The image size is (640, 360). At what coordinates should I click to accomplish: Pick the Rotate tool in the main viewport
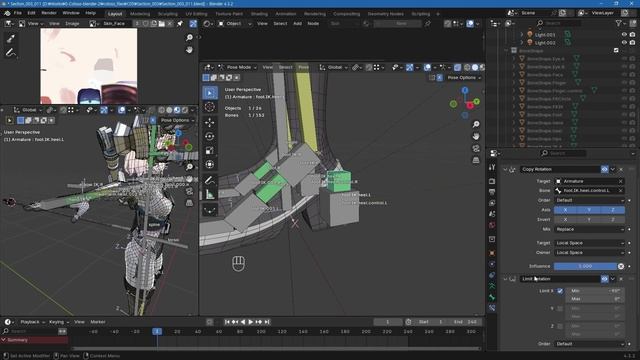pos(210,136)
